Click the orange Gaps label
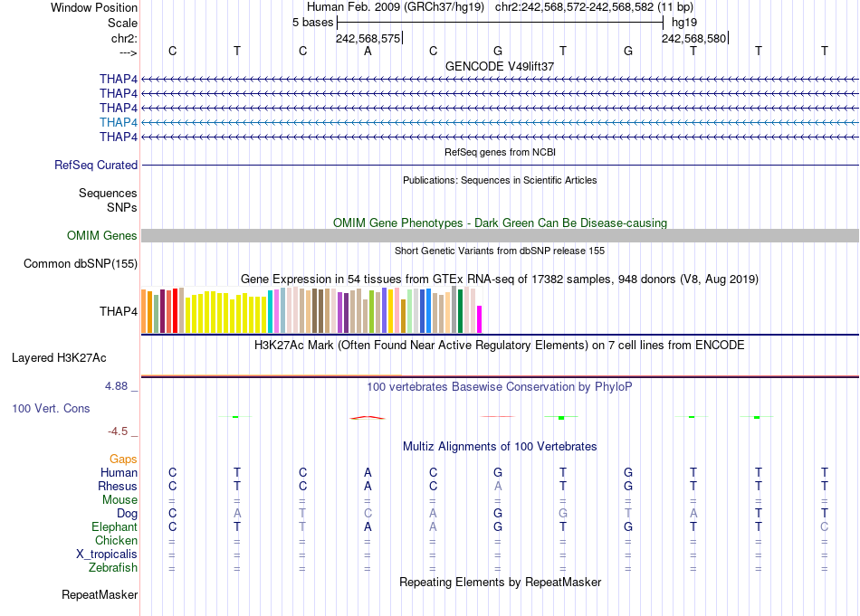 pyautogui.click(x=123, y=460)
